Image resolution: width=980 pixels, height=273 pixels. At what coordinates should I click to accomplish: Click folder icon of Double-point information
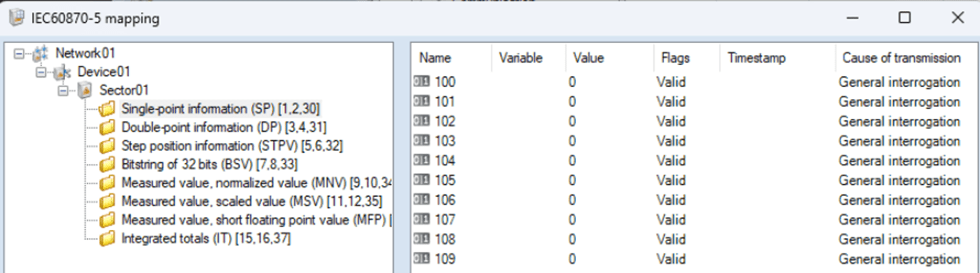pyautogui.click(x=107, y=128)
